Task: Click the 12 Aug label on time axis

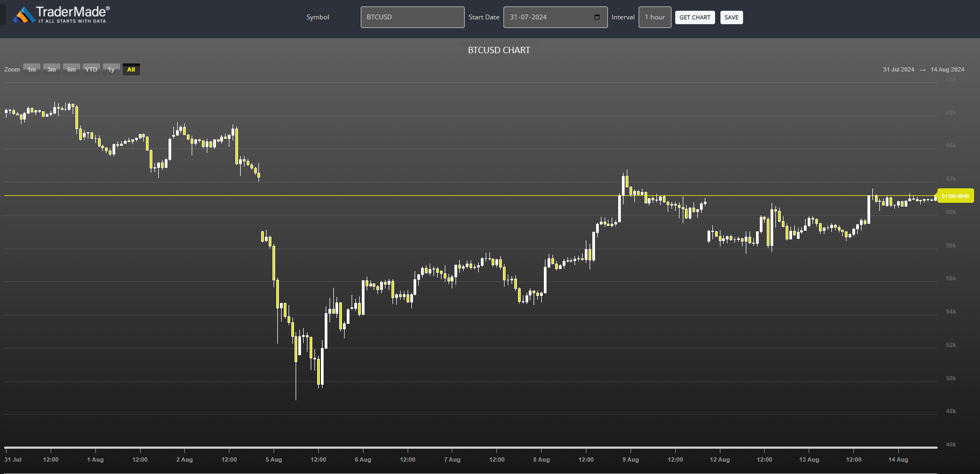Action: [x=720, y=459]
